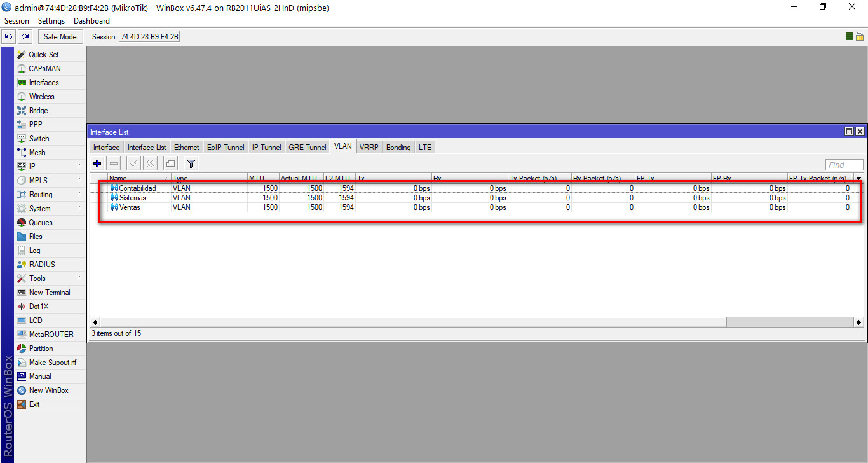Click the Filter funnel icon
This screenshot has width=868, height=463.
[191, 163]
